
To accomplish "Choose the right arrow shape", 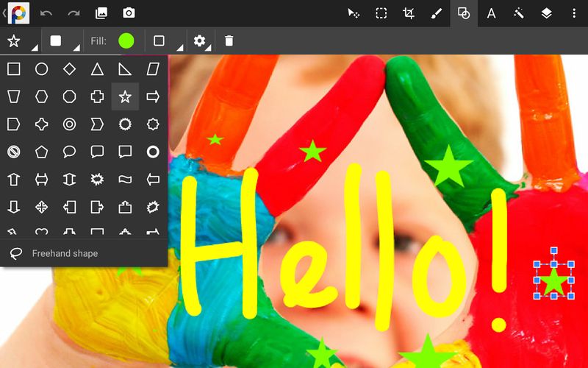I will pos(153,96).
